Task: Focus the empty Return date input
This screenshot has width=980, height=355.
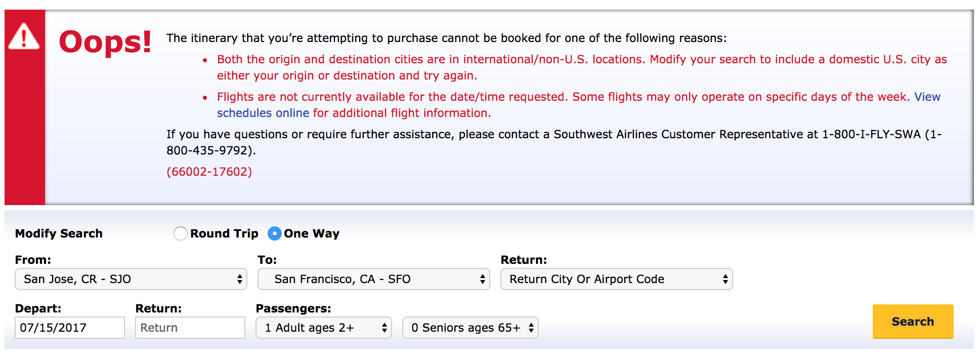Action: (190, 328)
